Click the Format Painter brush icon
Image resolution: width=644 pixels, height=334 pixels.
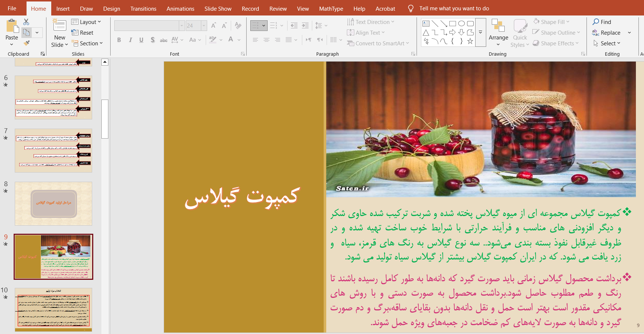26,43
